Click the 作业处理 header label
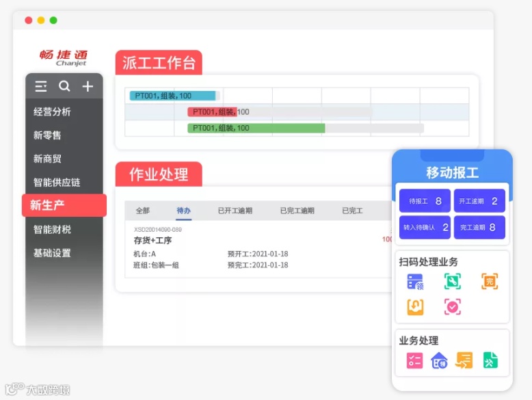This screenshot has height=400, width=532. coord(159,174)
